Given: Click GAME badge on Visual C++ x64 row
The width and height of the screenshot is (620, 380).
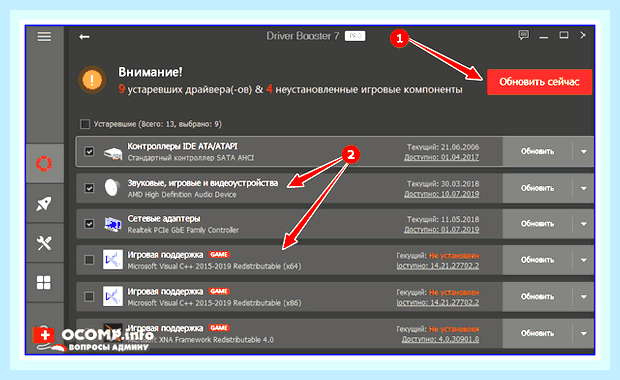Looking at the screenshot, I should point(219,255).
